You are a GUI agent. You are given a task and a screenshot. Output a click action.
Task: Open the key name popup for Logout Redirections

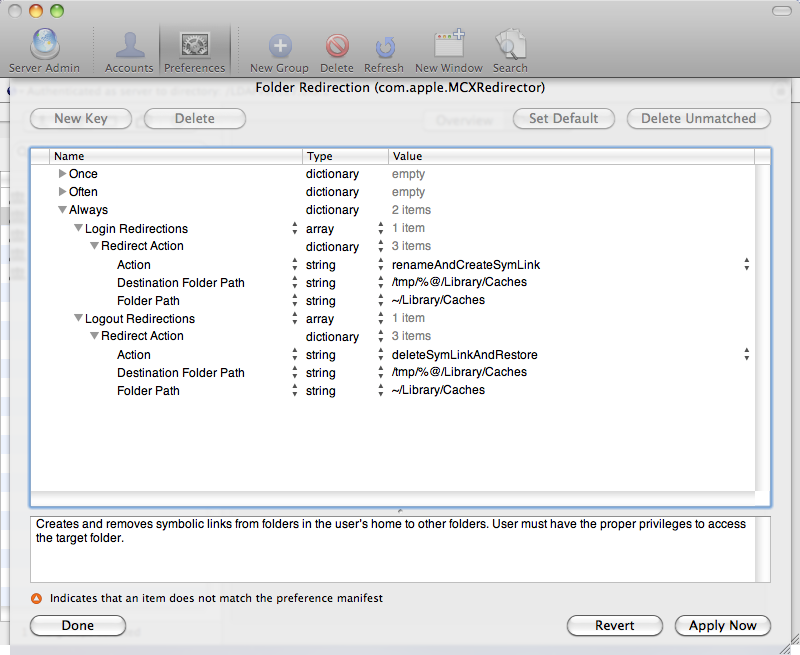click(x=294, y=318)
